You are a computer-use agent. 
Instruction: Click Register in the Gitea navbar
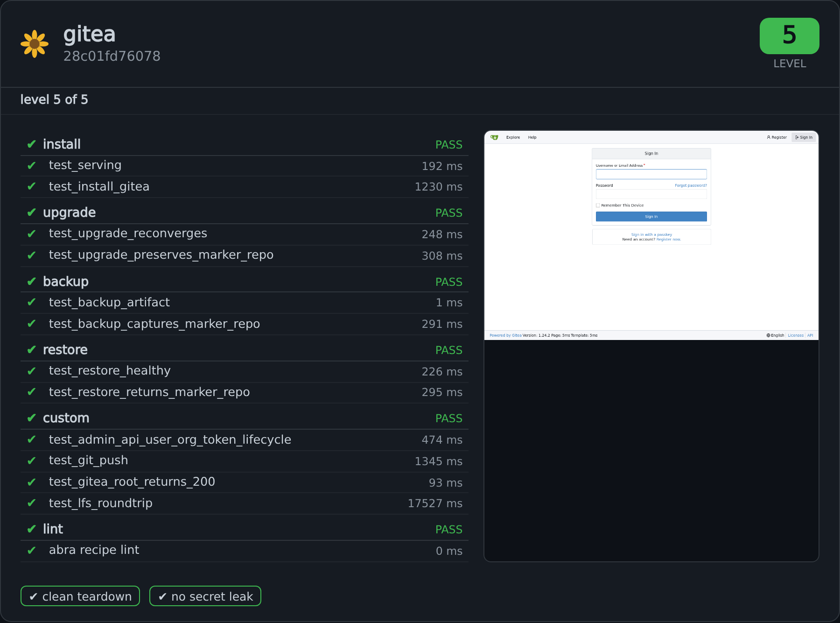777,137
